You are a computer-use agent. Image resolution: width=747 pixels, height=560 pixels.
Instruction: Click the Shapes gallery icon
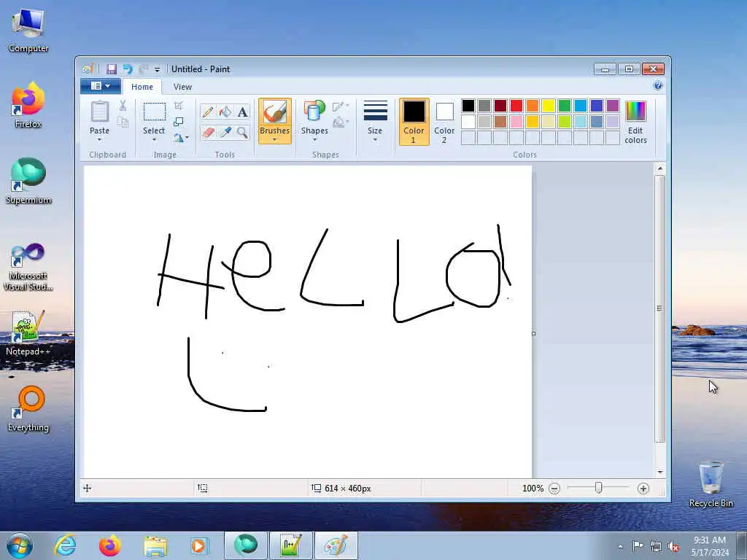point(314,112)
